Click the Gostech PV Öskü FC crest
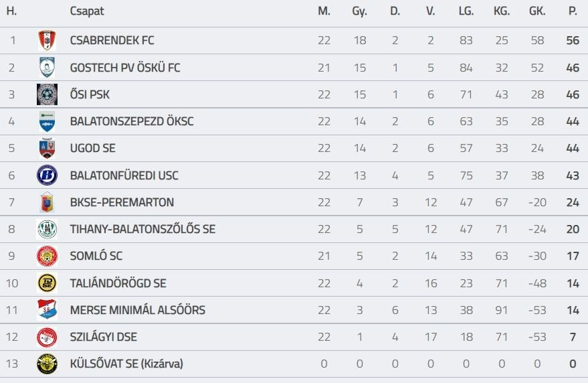The width and height of the screenshot is (588, 383). (x=47, y=68)
